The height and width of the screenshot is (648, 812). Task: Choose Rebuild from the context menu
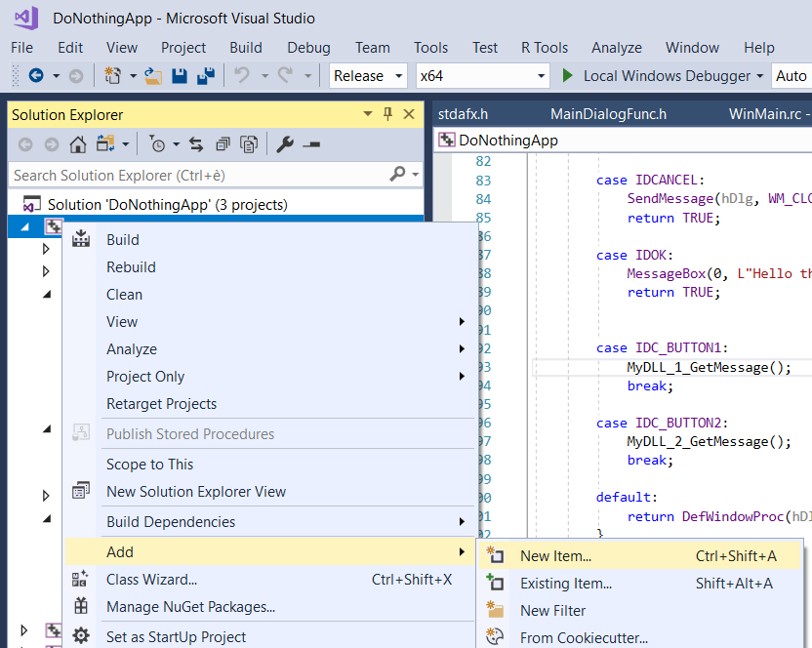coord(269,266)
